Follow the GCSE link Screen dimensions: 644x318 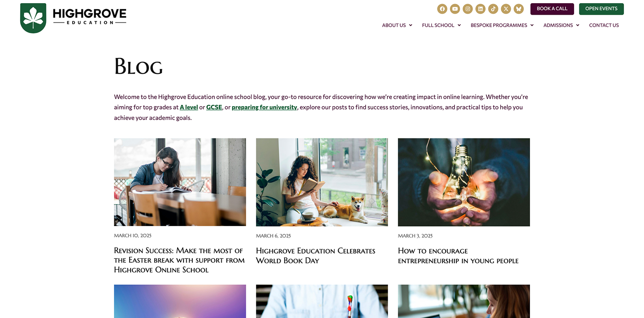click(x=214, y=107)
